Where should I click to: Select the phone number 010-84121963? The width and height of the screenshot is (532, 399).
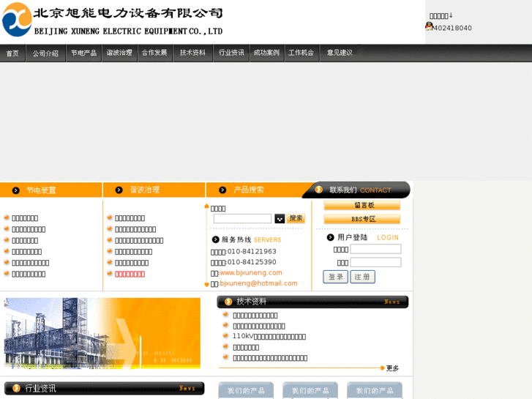point(252,252)
